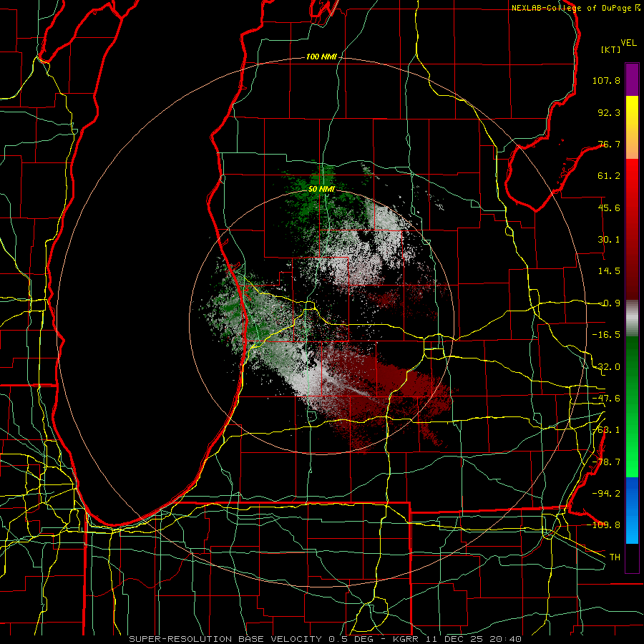Click the TH legend label
The image size is (644, 644).
point(615,557)
